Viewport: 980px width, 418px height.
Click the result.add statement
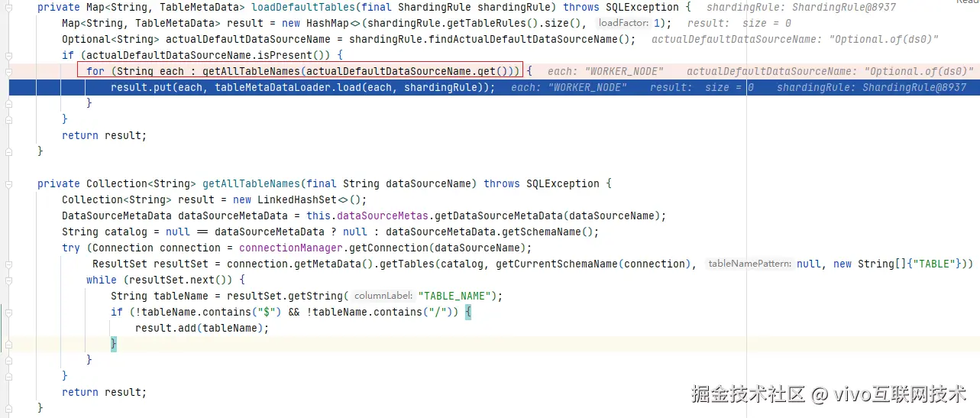202,328
